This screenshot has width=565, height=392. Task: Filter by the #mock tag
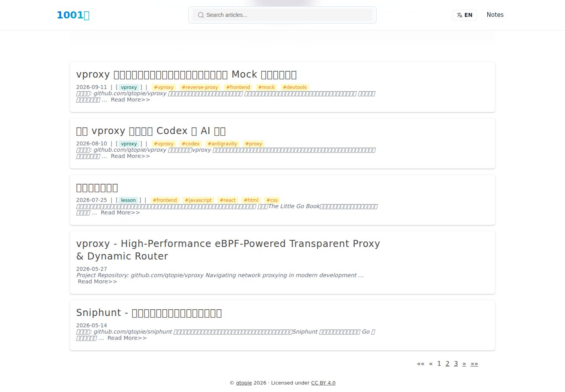266,87
